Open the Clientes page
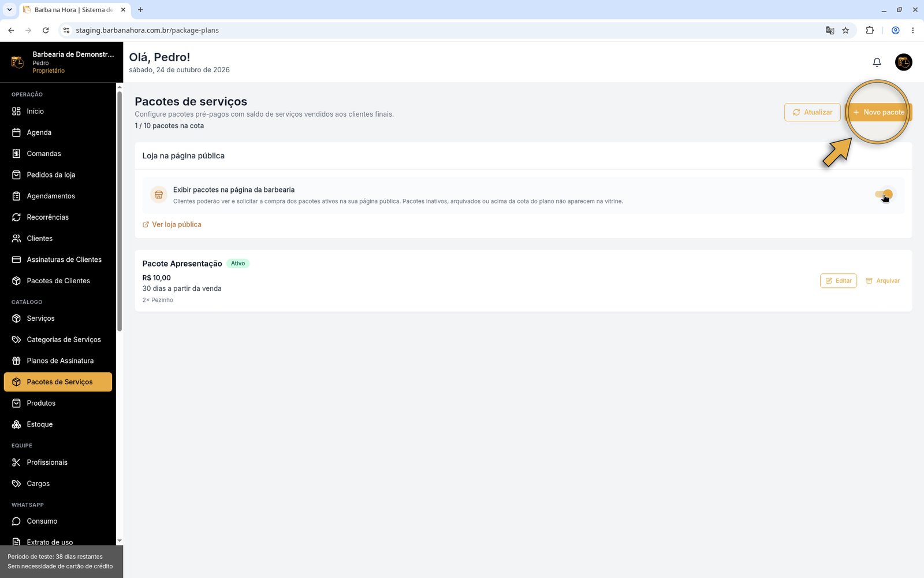The width and height of the screenshot is (924, 578). click(58, 238)
